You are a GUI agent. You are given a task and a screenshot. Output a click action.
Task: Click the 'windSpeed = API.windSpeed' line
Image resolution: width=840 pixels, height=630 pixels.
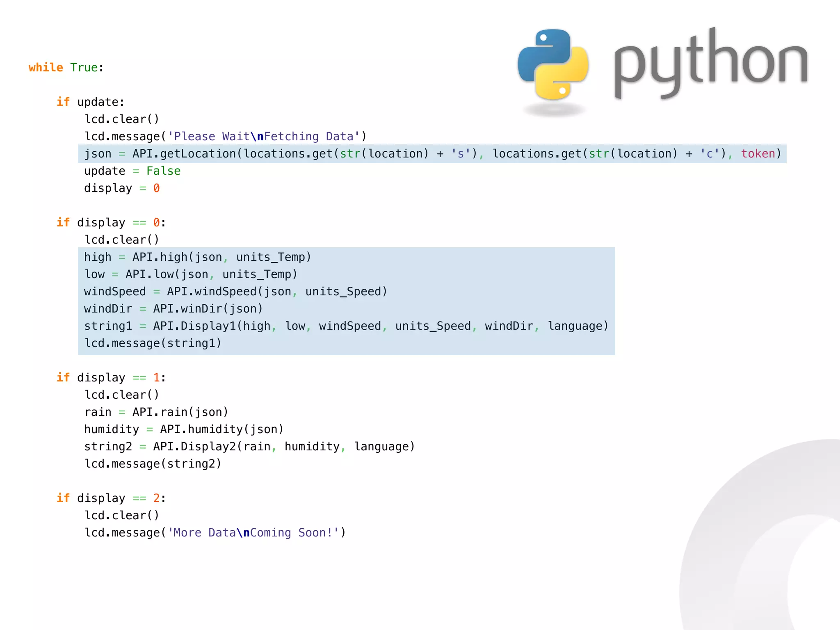[x=236, y=291]
